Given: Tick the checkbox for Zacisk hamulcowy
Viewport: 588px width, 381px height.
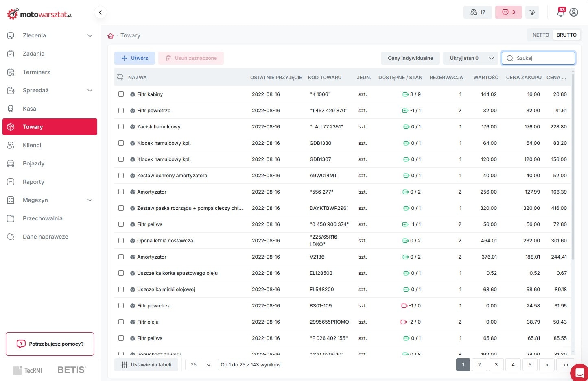Looking at the screenshot, I should 121,127.
